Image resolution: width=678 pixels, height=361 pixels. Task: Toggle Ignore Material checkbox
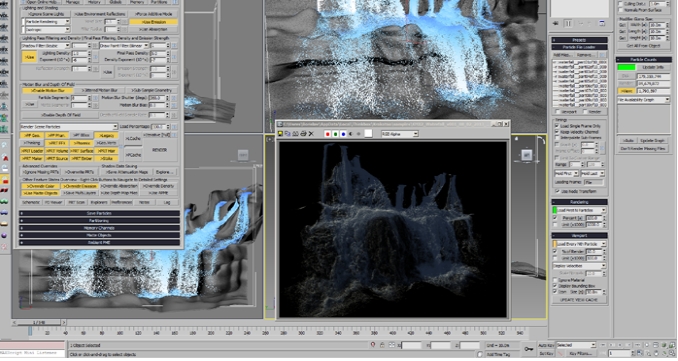(556, 280)
